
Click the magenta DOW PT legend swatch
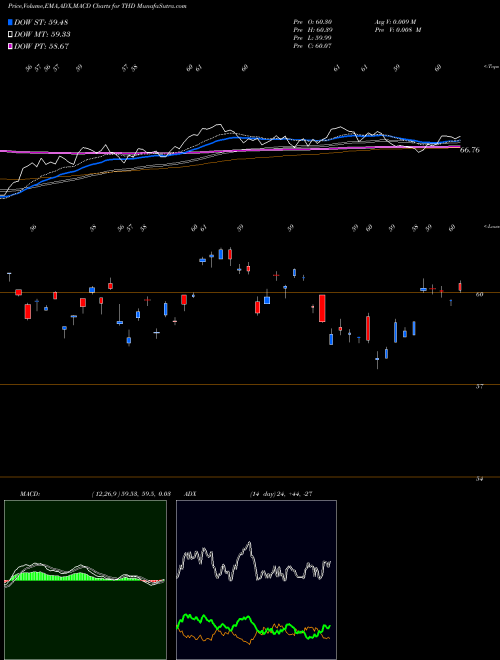click(x=10, y=46)
